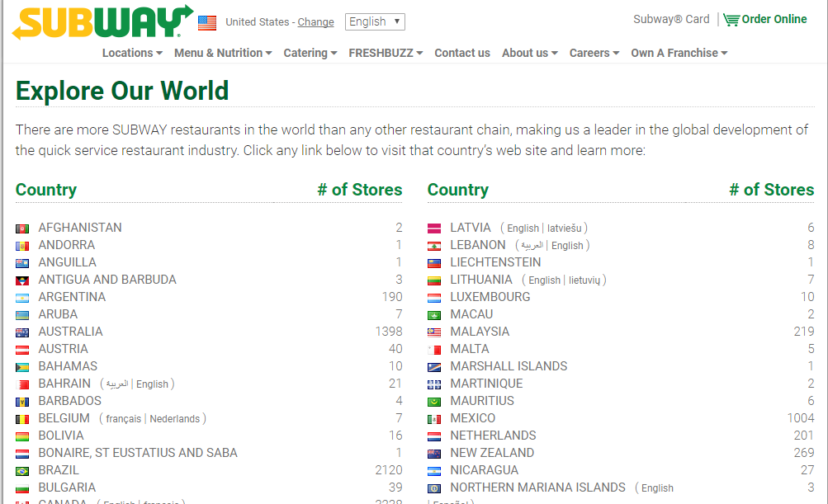Expand the Own A Franchise menu
828x504 pixels.
pos(679,53)
